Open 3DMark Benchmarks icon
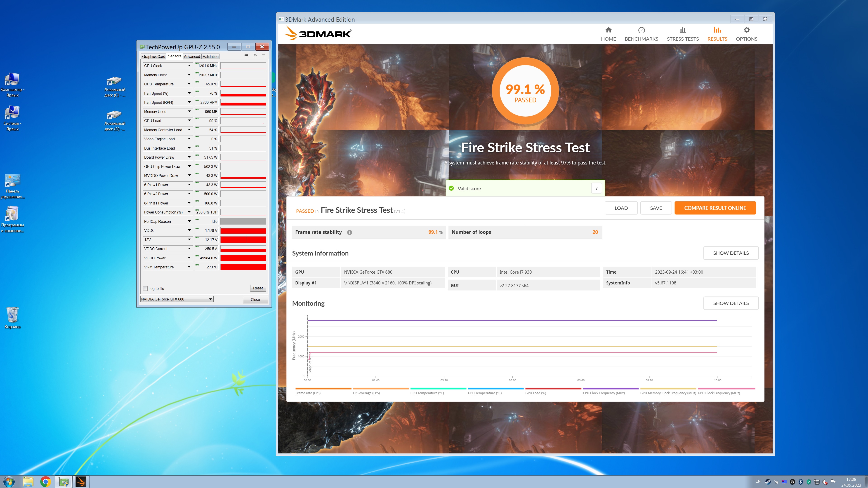Screen dimensions: 868x488 click(641, 30)
